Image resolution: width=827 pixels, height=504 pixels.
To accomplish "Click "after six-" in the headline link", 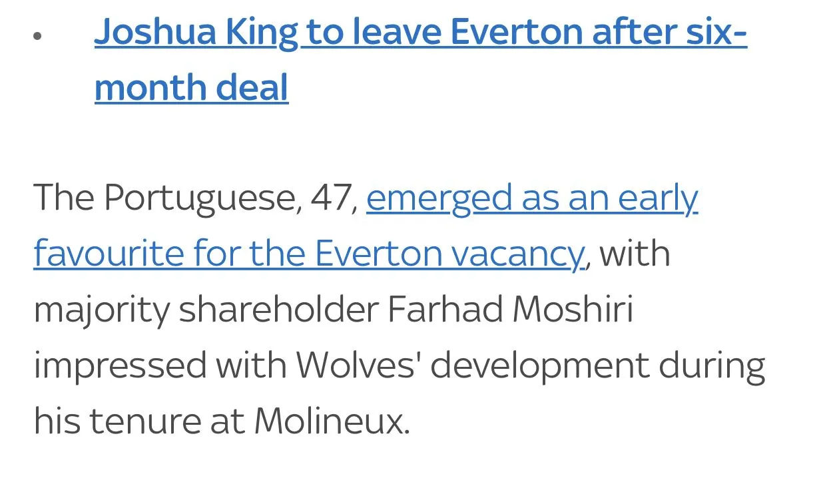I will (x=669, y=32).
